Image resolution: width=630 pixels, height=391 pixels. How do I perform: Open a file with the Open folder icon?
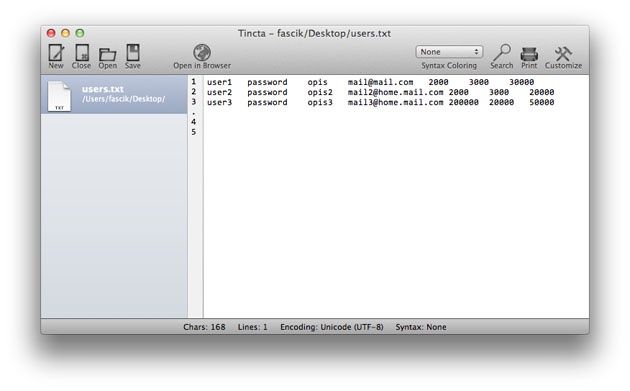(x=107, y=54)
